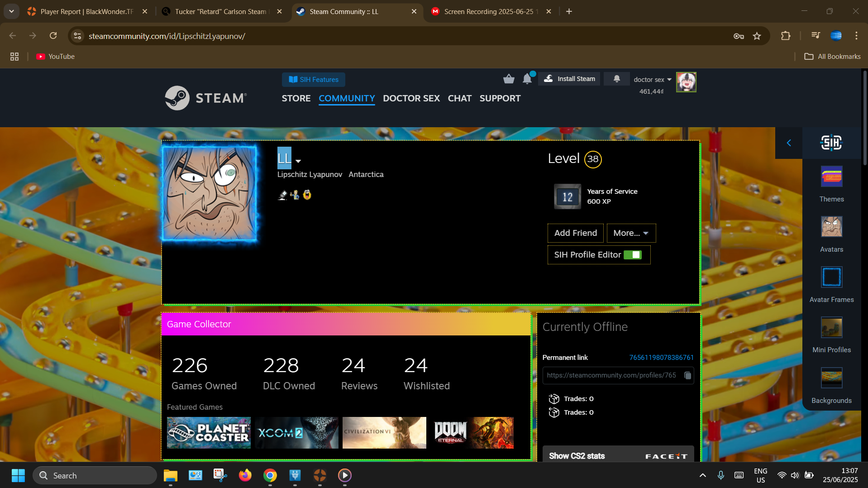Open the CHAT menu item

click(x=459, y=98)
